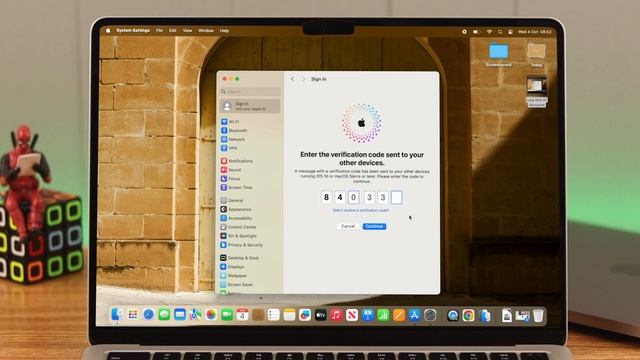Open Photos from the Dock
Viewport: 640px width, 360px height.
pos(211,314)
